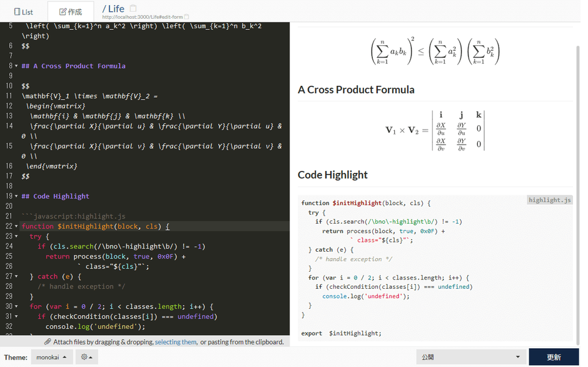Copy the page path next to Life title
Screen dimensions: 588x367
pyautogui.click(x=133, y=9)
